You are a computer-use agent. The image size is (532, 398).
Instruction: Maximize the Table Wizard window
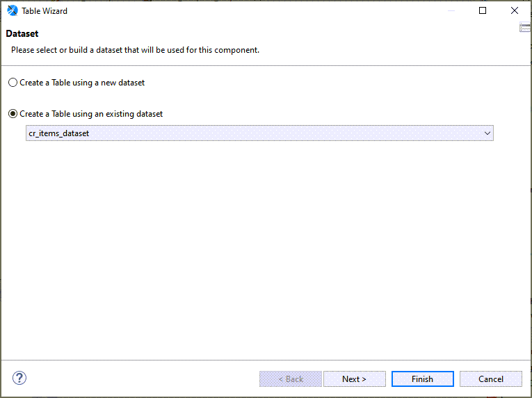point(483,11)
